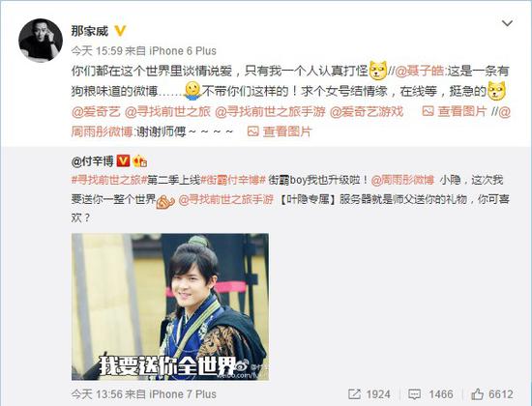
Task: Enlarge the 我要送你全世界 image thumbnail
Action: pos(170,306)
